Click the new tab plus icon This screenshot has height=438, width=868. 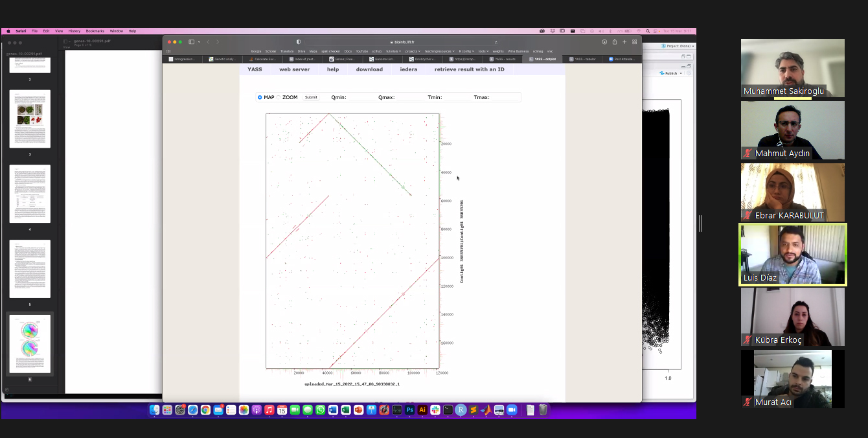624,42
